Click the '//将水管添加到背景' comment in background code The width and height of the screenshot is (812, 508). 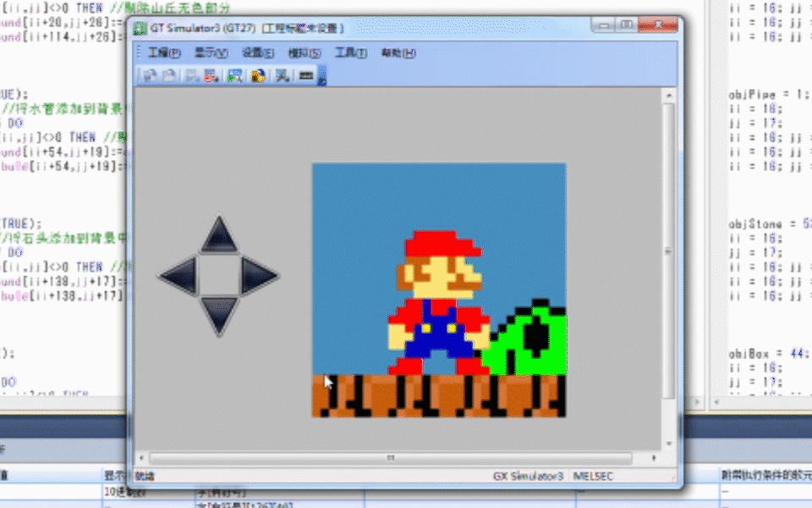[62, 108]
